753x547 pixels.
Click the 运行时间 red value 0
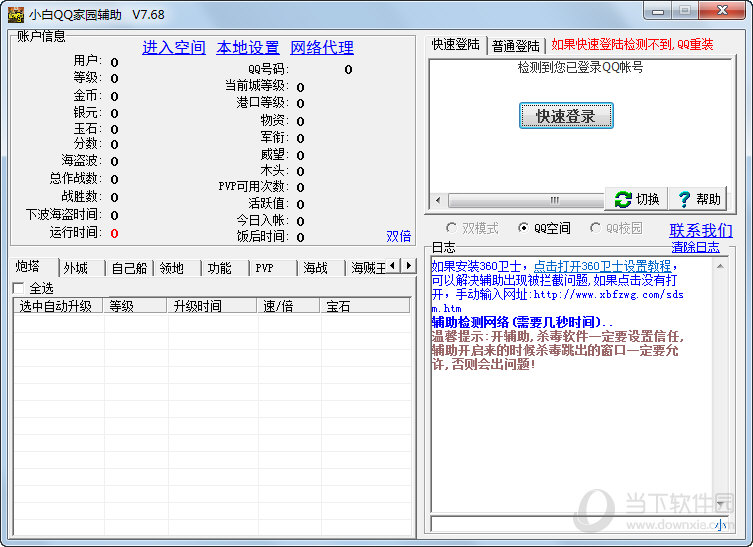click(114, 233)
